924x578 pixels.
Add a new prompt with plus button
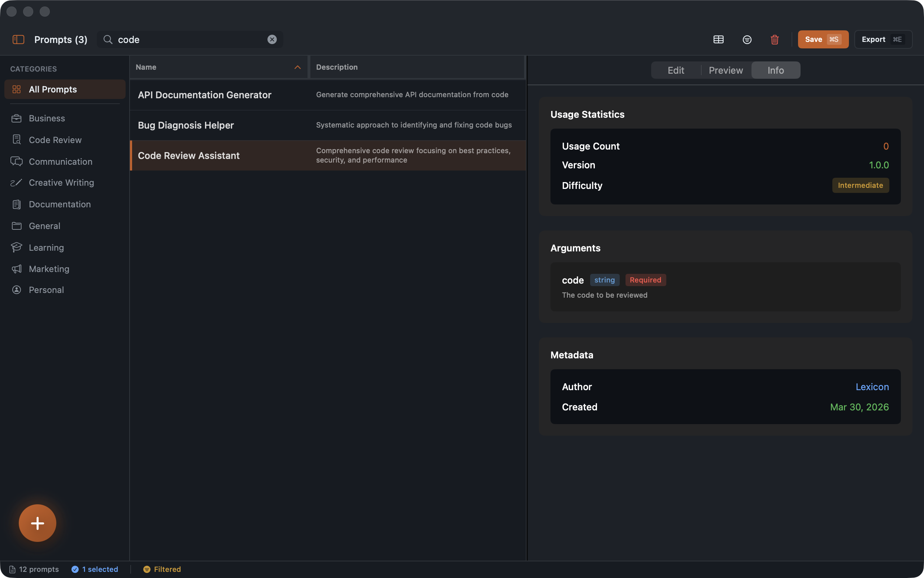(38, 523)
